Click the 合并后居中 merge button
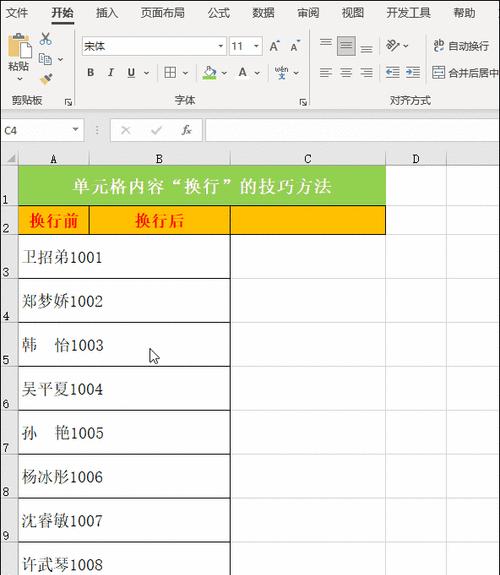Image resolution: width=500 pixels, height=575 pixels. tap(465, 73)
